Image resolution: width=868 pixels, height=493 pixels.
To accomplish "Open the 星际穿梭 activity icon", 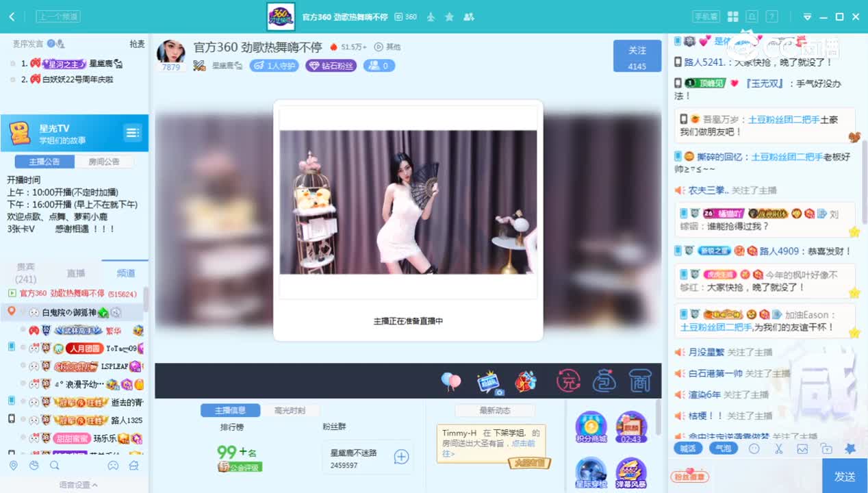I will (591, 474).
